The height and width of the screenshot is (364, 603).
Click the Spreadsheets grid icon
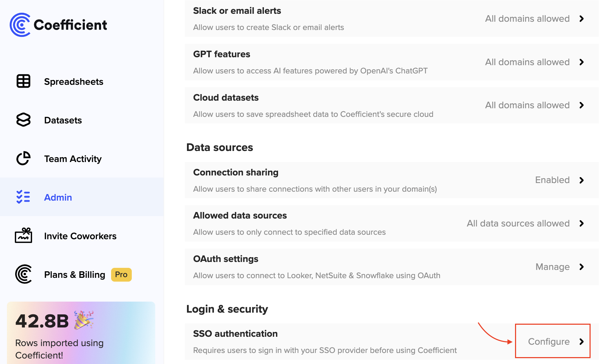(23, 81)
